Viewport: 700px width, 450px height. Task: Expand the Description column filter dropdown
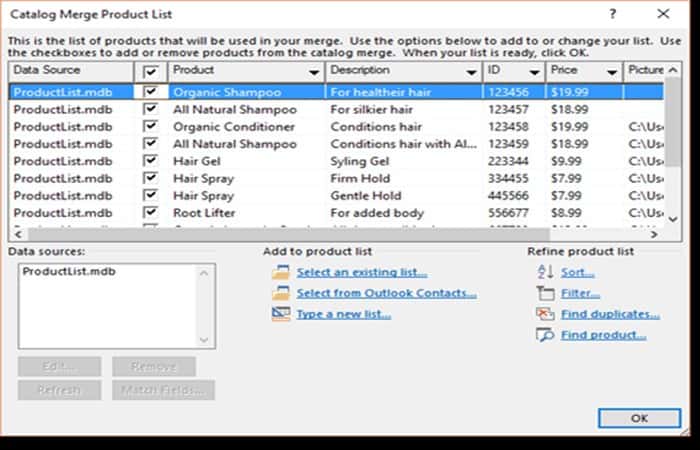[470, 72]
